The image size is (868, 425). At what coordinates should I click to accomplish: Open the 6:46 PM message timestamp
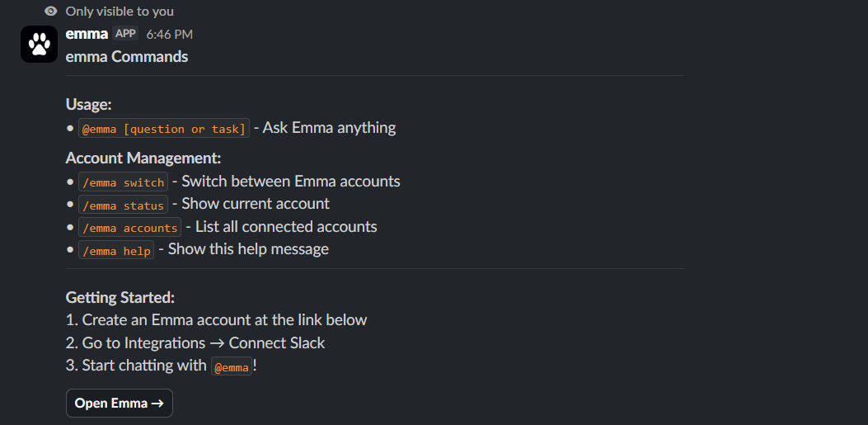tap(169, 35)
